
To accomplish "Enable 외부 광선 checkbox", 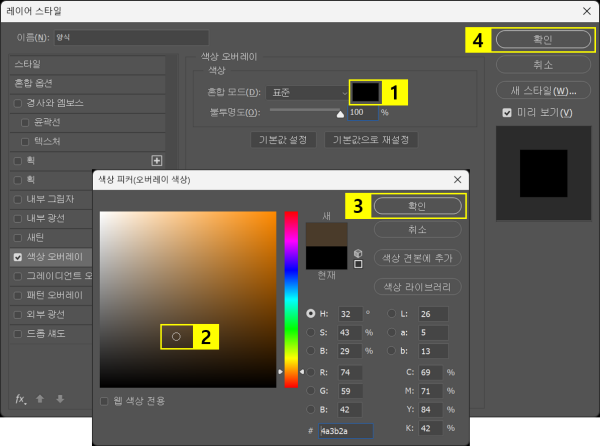I will click(x=18, y=315).
